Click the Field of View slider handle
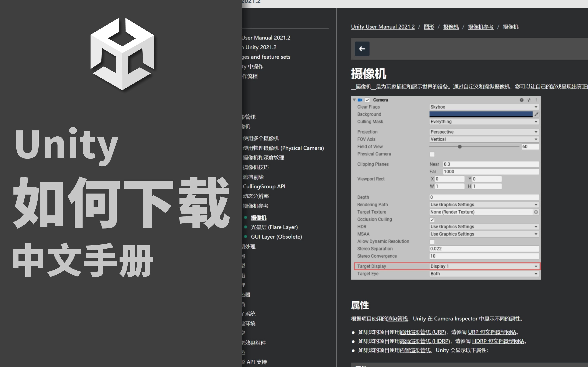 [460, 147]
